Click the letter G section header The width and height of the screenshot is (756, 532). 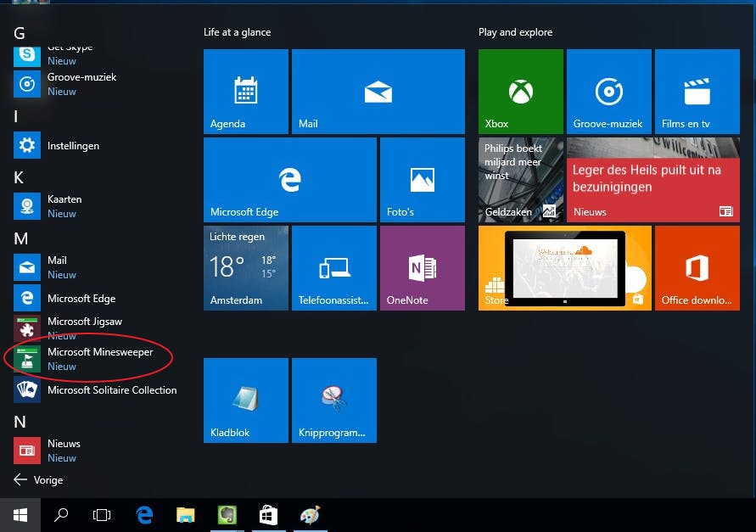(20, 33)
